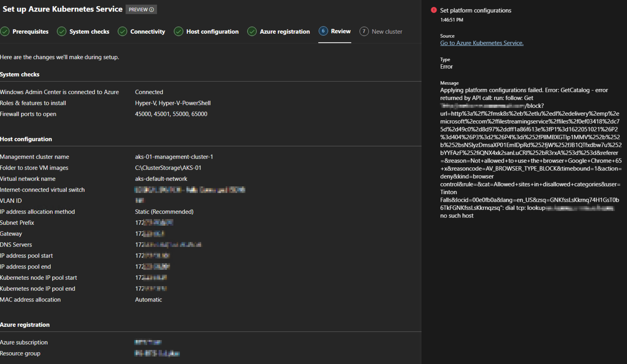The height and width of the screenshot is (364, 627).
Task: Click the blue Review step number circle
Action: (x=323, y=31)
